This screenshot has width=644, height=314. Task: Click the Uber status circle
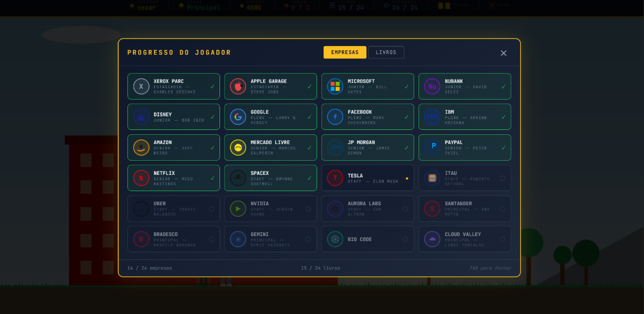211,208
